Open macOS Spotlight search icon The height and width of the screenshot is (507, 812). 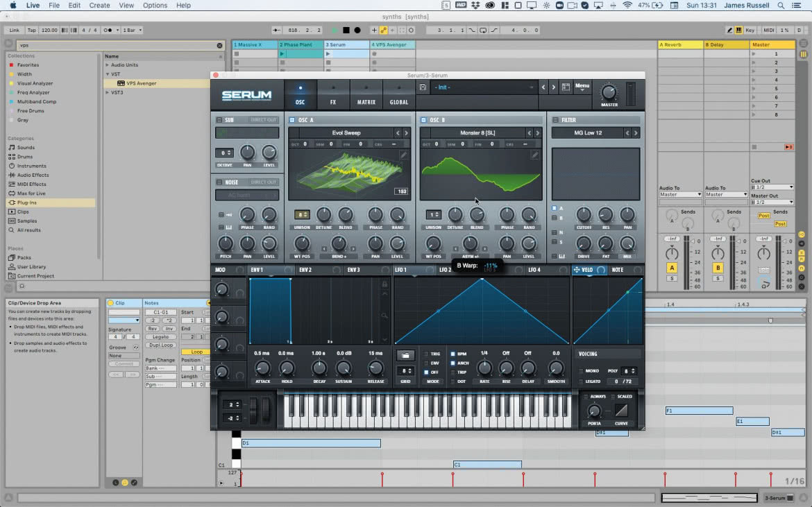(781, 5)
